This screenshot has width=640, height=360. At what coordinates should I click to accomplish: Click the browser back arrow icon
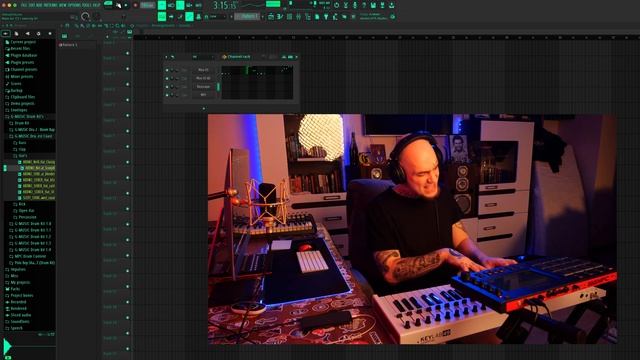coord(6,33)
